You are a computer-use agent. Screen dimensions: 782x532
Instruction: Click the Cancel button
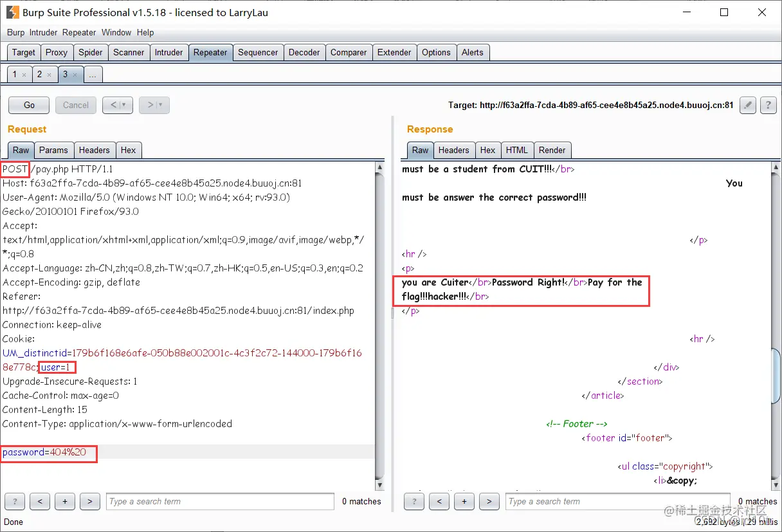coord(76,105)
